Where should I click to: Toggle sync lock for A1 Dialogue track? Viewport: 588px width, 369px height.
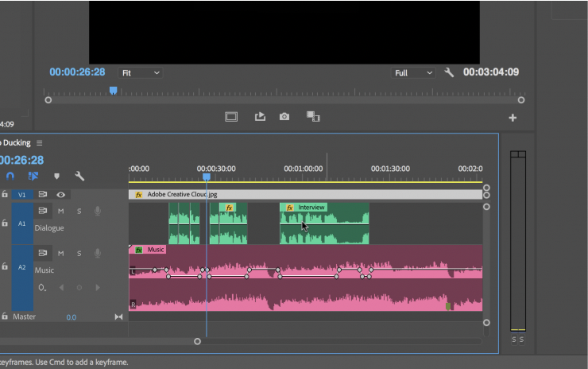pos(42,211)
